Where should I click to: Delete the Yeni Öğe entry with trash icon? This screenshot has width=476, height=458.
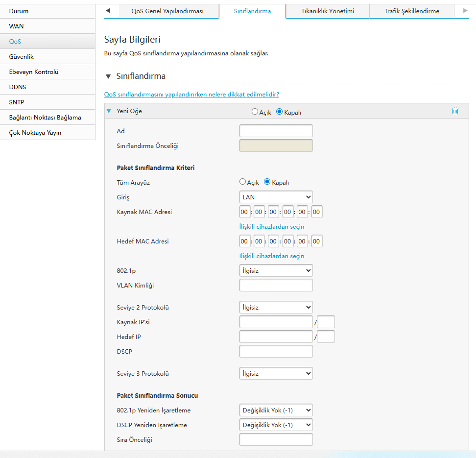click(455, 111)
